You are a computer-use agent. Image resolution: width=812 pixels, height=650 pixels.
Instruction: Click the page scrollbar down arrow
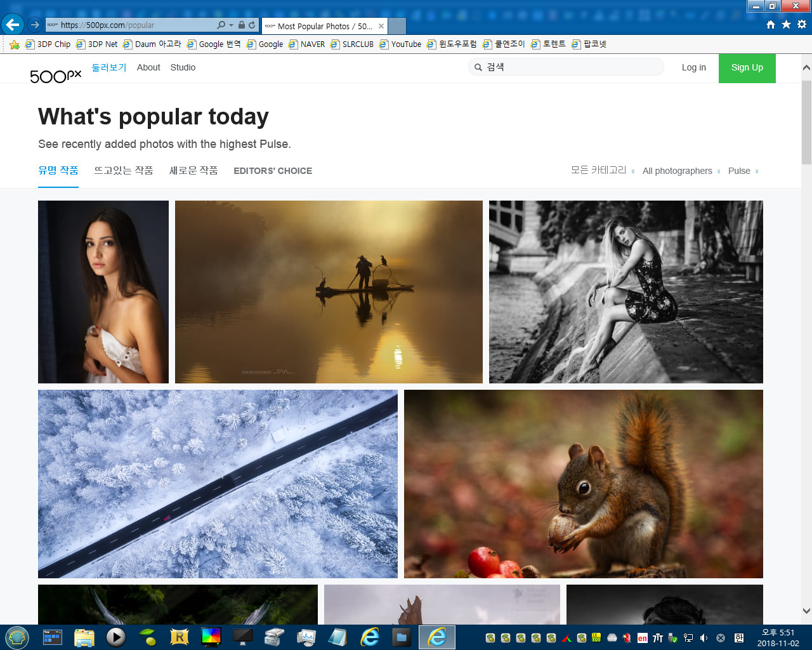[806, 611]
